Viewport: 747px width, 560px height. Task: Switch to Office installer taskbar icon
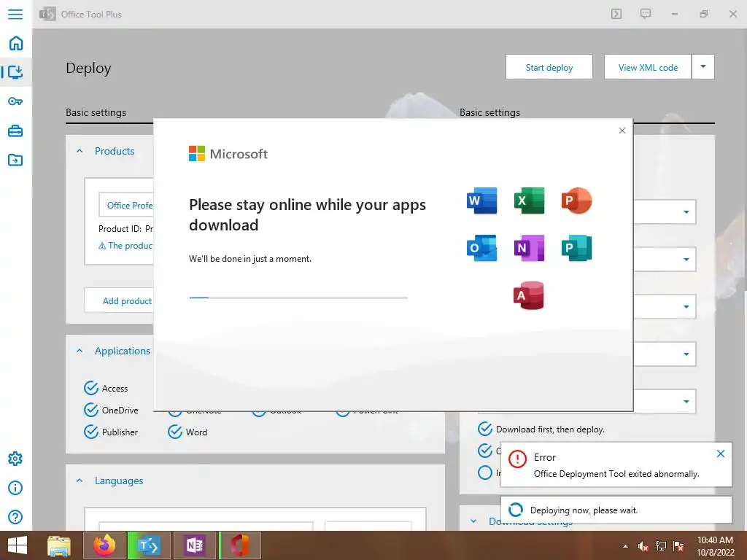(239, 545)
